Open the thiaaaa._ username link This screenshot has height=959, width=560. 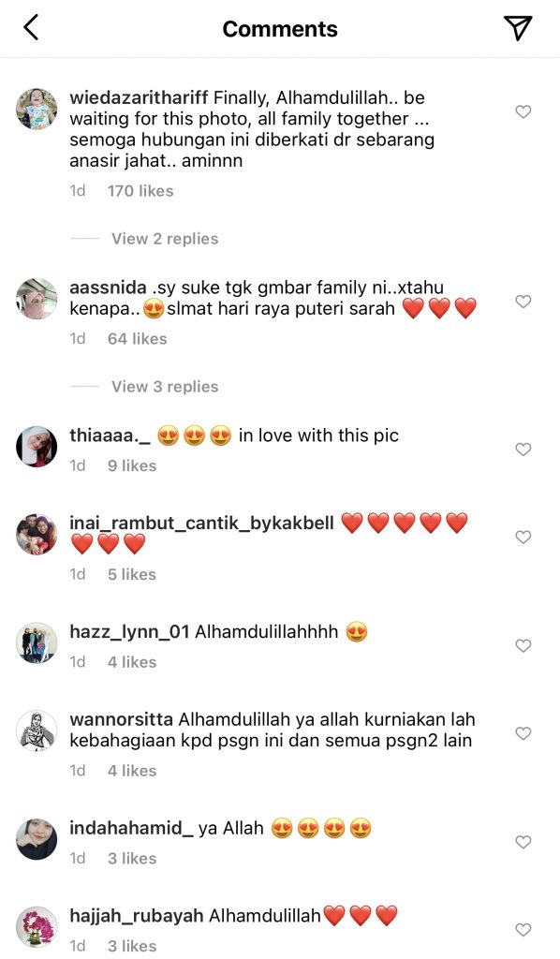tap(111, 435)
